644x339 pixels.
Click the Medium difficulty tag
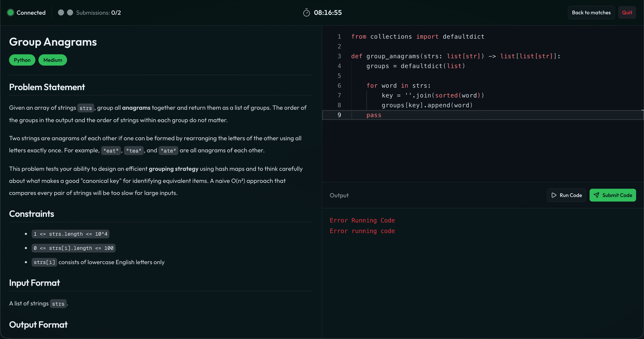[53, 60]
